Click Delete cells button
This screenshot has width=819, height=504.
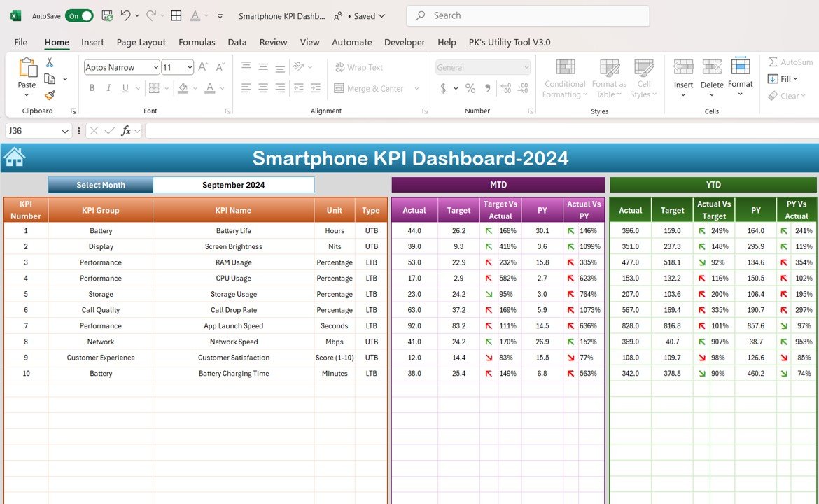click(712, 77)
